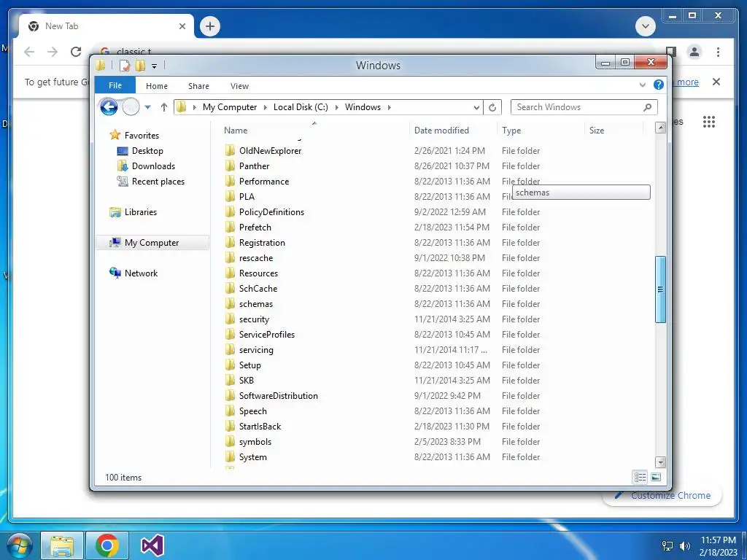Open Chrome tab search dropdown
Image resolution: width=747 pixels, height=560 pixels.
646,26
